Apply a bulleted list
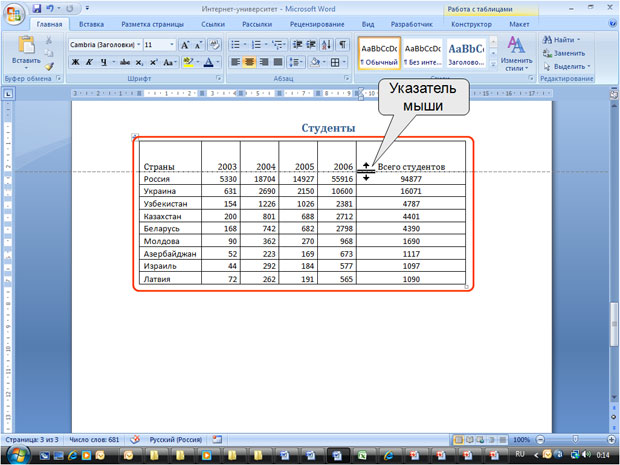 coord(236,45)
